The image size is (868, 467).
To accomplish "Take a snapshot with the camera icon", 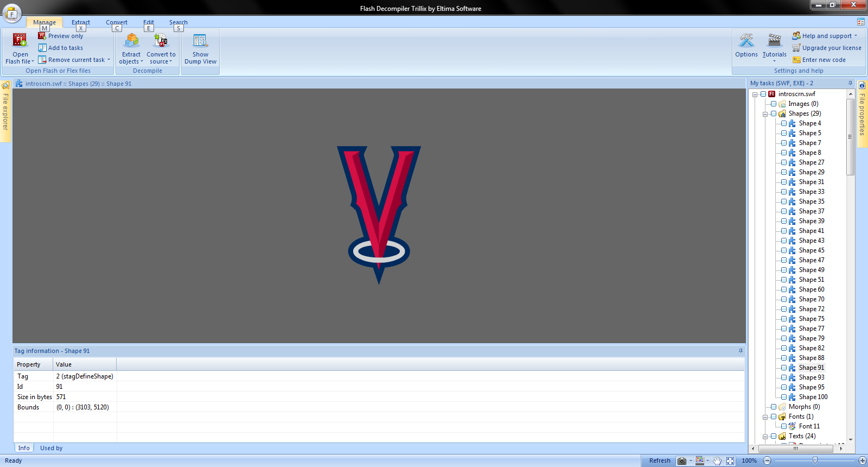I will [682, 460].
